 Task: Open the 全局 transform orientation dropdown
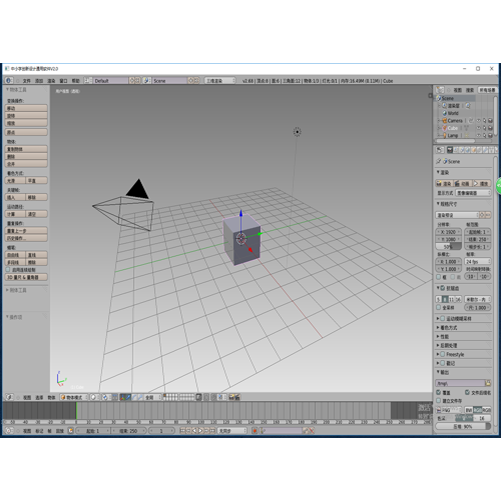(x=152, y=397)
